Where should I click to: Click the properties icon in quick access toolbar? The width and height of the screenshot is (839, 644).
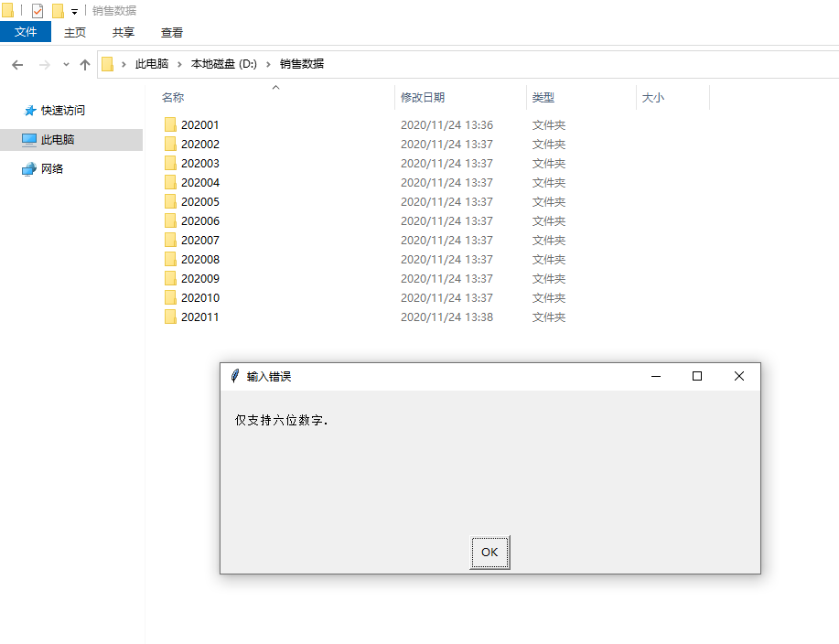coord(38,10)
